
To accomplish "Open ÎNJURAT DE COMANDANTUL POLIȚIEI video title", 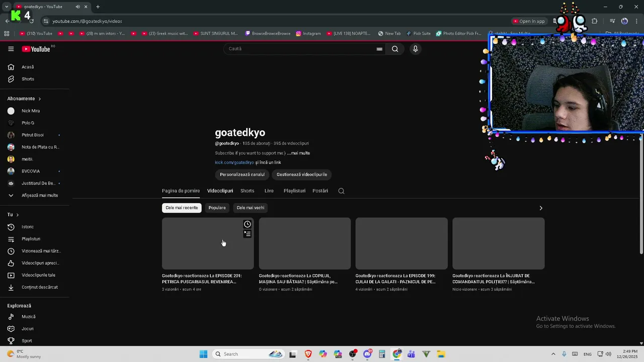I will click(x=494, y=279).
